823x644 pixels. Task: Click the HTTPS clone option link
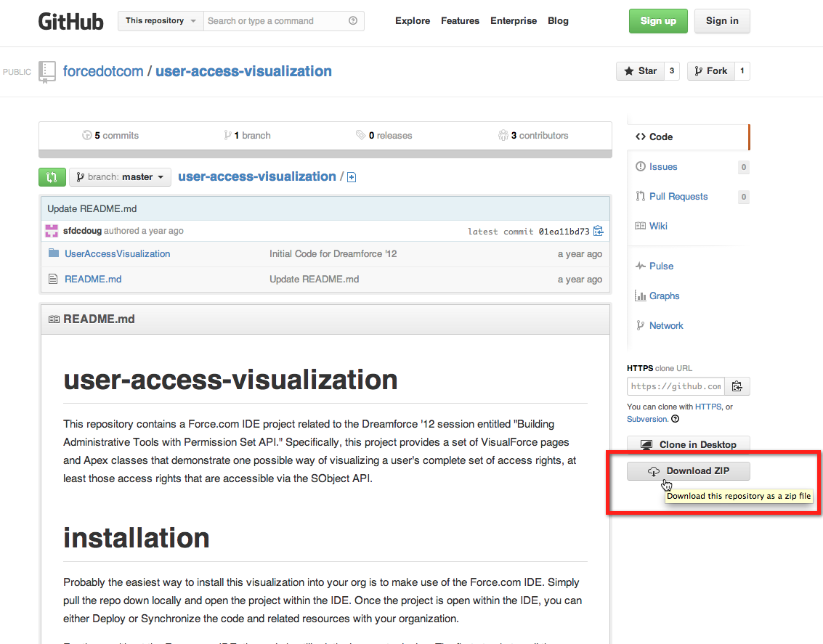click(708, 407)
